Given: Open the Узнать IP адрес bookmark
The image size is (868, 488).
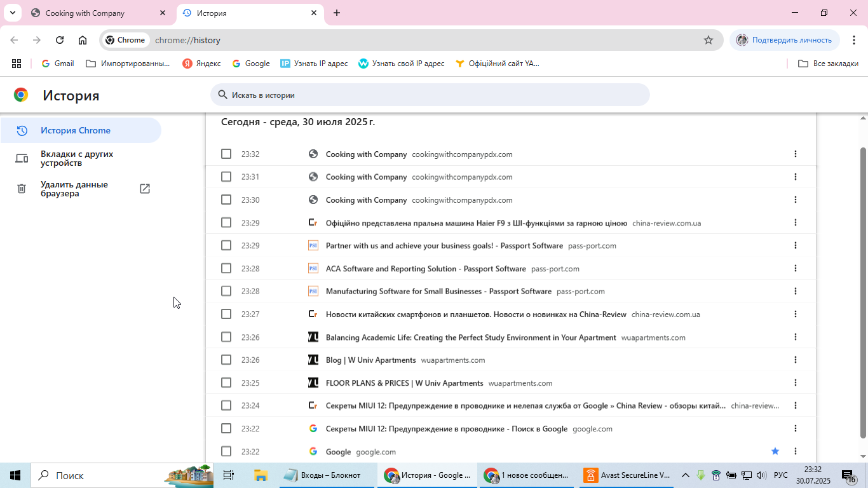Looking at the screenshot, I should tap(315, 64).
